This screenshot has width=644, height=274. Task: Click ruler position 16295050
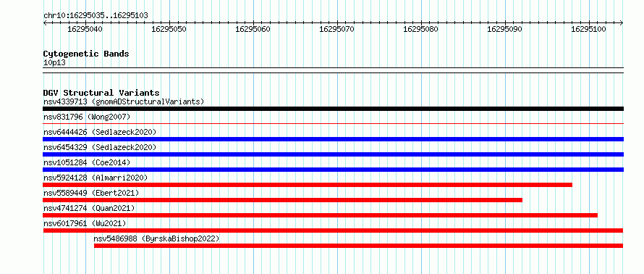click(169, 29)
